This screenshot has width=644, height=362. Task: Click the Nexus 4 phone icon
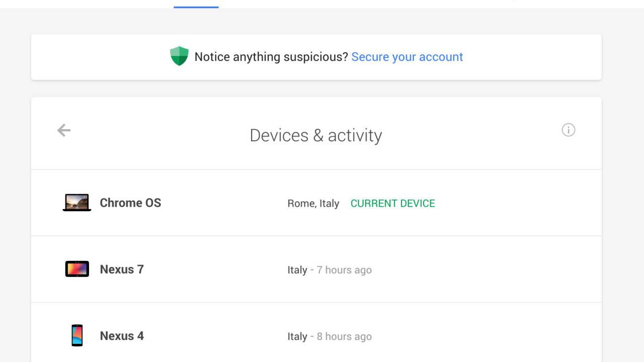tap(77, 335)
